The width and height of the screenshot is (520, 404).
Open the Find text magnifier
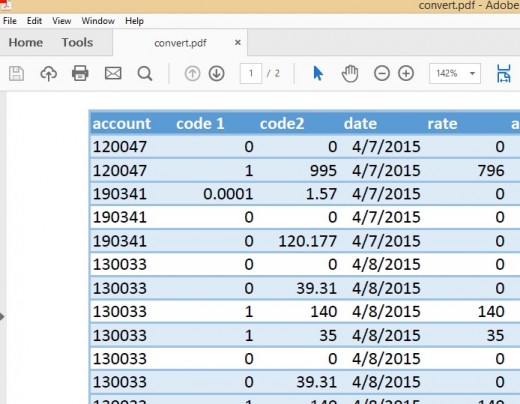click(x=145, y=73)
